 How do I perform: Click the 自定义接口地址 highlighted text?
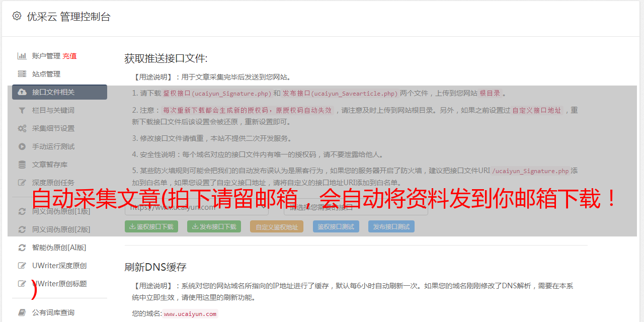(537, 110)
